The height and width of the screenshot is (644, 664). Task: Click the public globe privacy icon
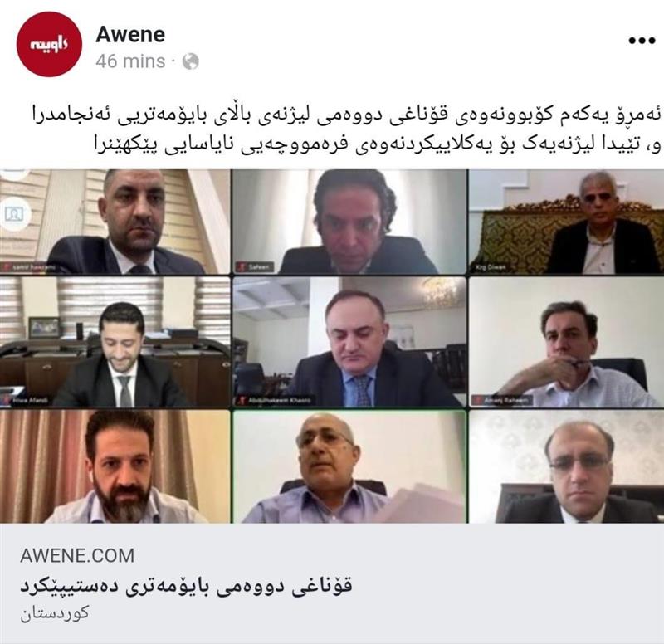coord(191,61)
